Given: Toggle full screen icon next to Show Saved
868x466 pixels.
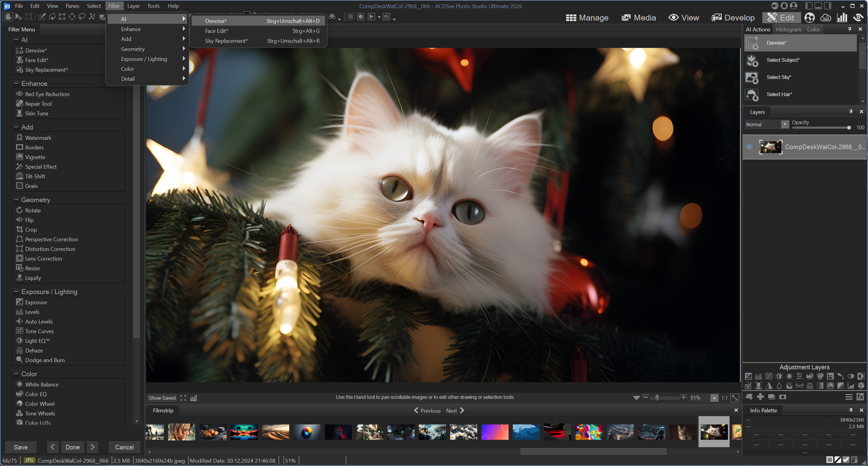Looking at the screenshot, I should point(183,398).
